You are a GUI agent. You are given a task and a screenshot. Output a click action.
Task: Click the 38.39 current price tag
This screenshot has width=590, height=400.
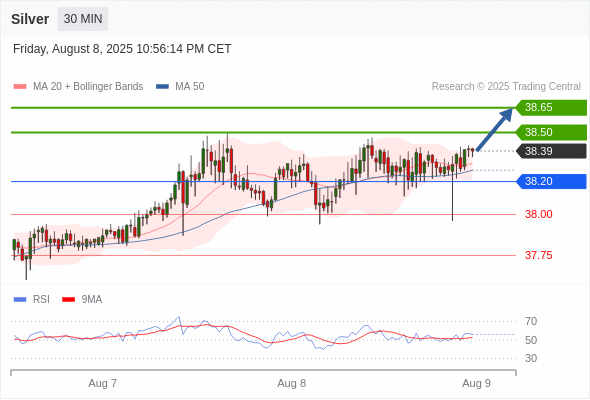[551, 151]
